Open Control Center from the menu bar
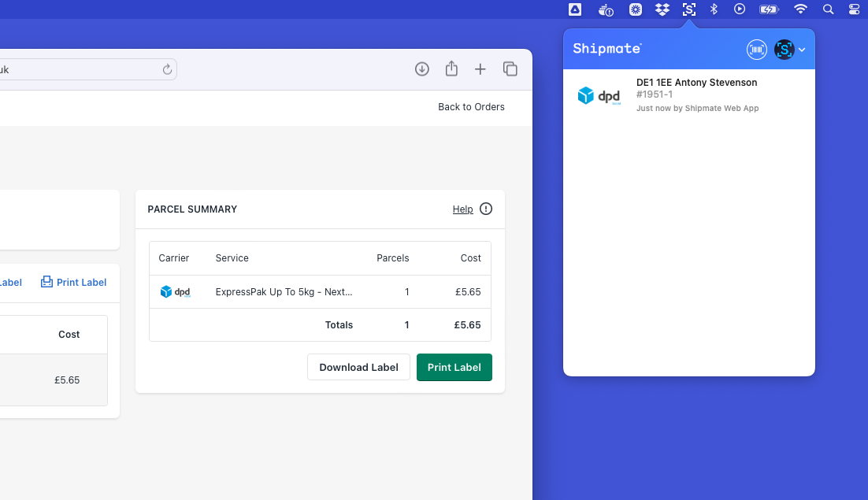This screenshot has height=500, width=868. tap(855, 9)
